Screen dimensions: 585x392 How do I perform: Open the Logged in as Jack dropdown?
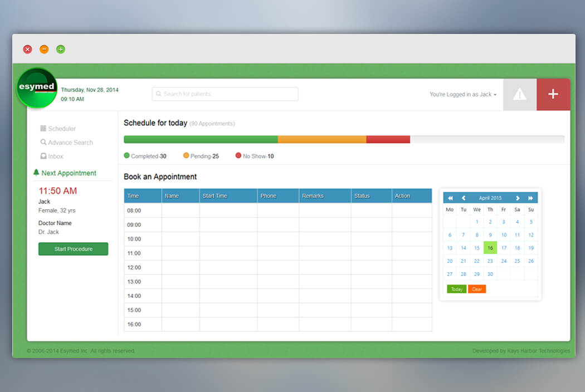pos(463,94)
